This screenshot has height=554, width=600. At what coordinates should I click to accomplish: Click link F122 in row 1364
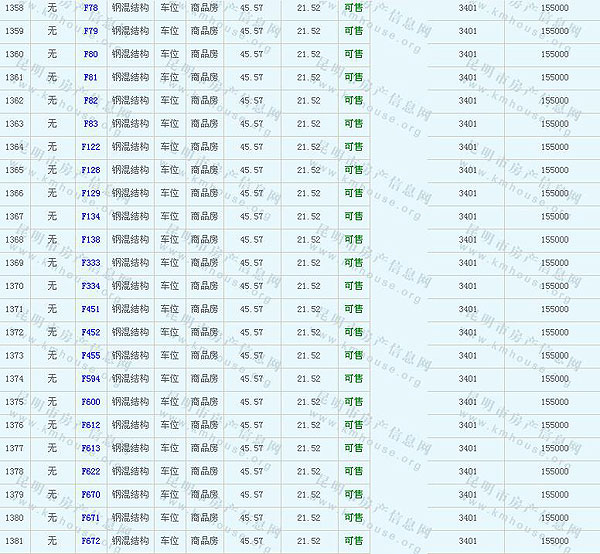click(x=90, y=147)
